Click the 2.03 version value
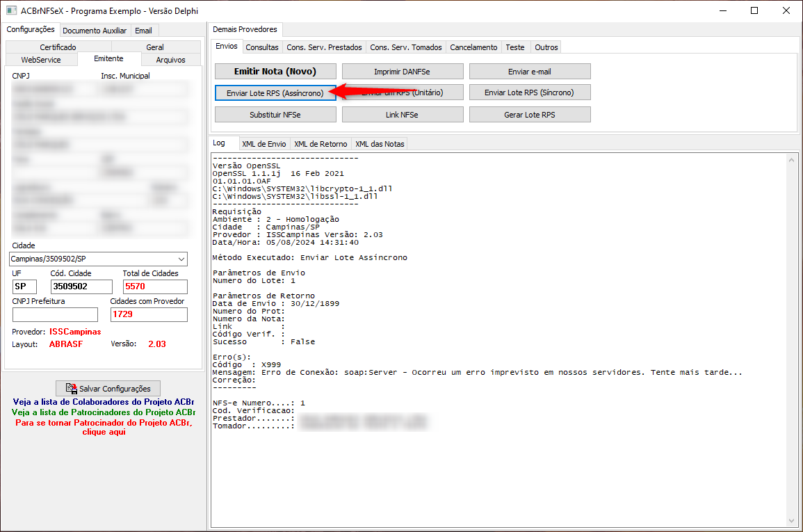Screen dimensions: 803x532 coord(156,344)
